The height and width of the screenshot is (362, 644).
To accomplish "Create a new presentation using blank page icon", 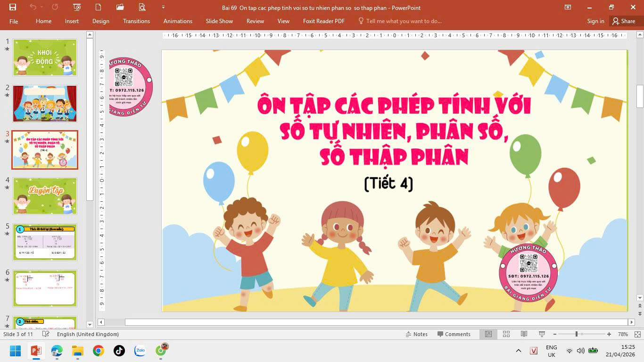I will pyautogui.click(x=99, y=7).
